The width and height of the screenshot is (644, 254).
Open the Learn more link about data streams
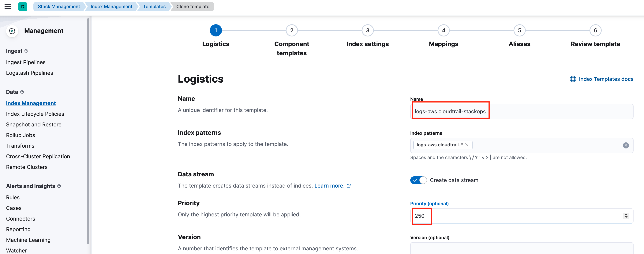[329, 185]
